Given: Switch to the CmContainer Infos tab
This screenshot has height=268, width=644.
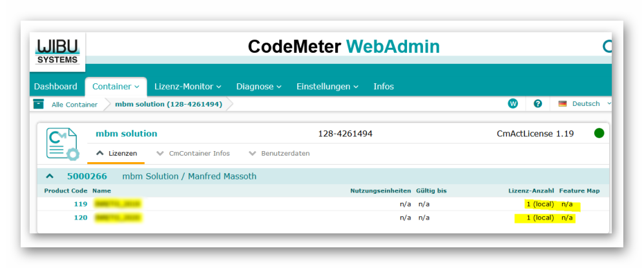Looking at the screenshot, I should click(x=198, y=154).
